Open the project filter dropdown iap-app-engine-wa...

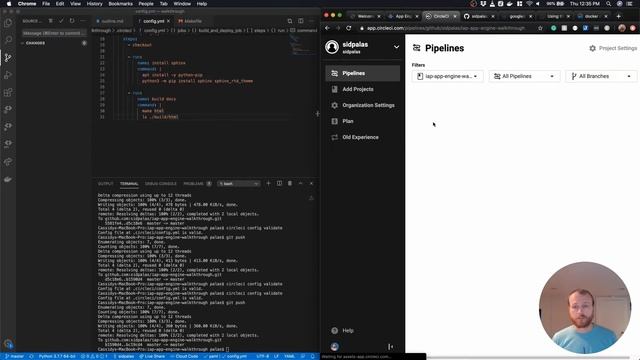[x=447, y=76]
